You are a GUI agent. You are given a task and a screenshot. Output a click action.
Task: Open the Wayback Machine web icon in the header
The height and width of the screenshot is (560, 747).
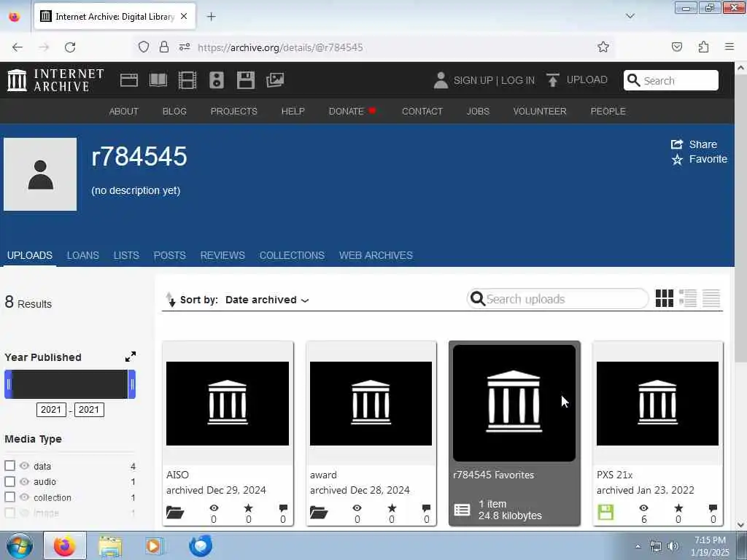[128, 80]
